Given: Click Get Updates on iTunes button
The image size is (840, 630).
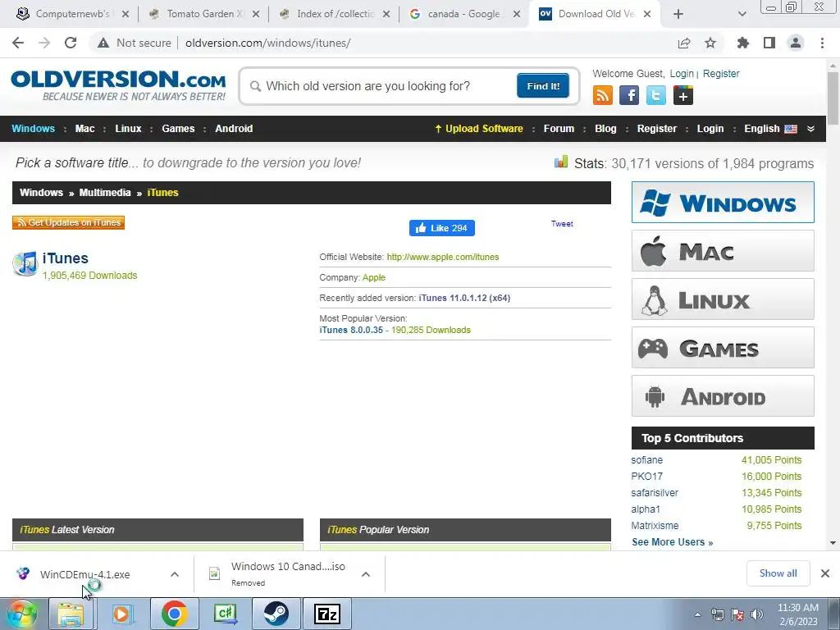Looking at the screenshot, I should click(69, 222).
